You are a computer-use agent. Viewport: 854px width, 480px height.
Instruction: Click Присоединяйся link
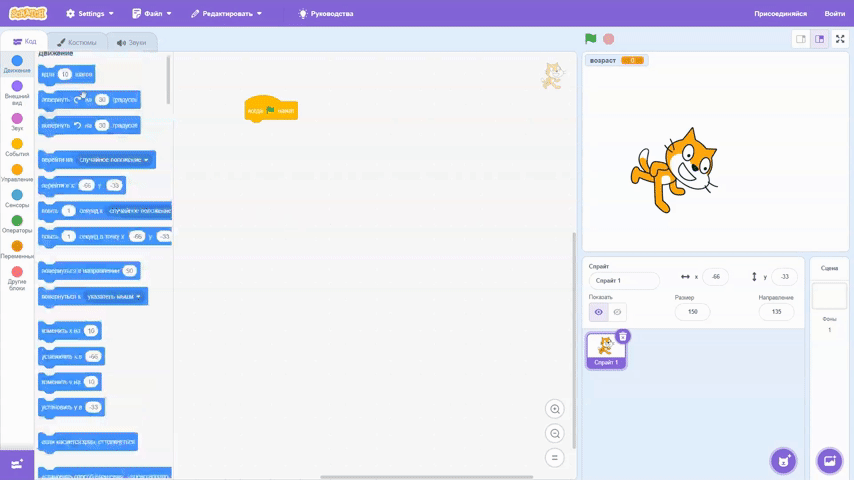780,14
